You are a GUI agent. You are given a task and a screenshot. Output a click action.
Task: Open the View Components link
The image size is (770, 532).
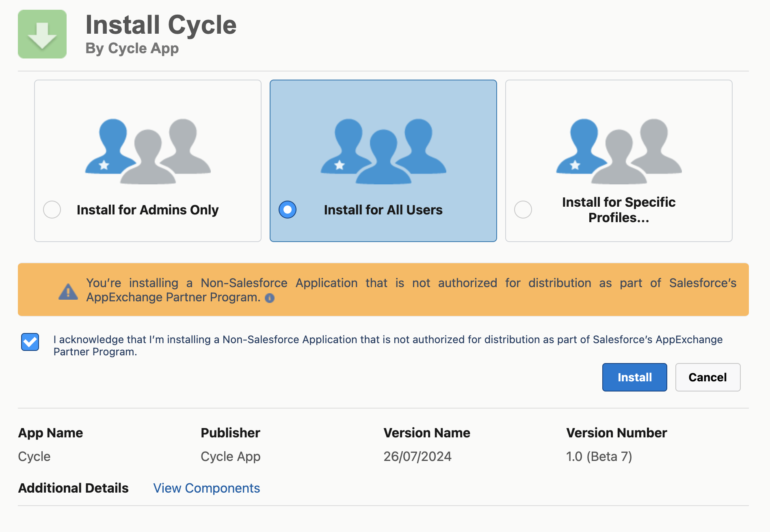[x=206, y=488]
